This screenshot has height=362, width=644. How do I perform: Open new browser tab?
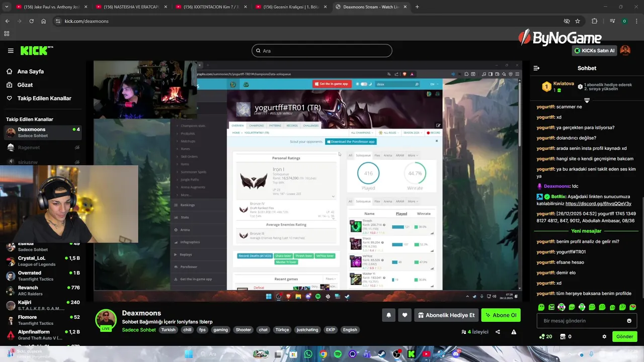coord(417,7)
